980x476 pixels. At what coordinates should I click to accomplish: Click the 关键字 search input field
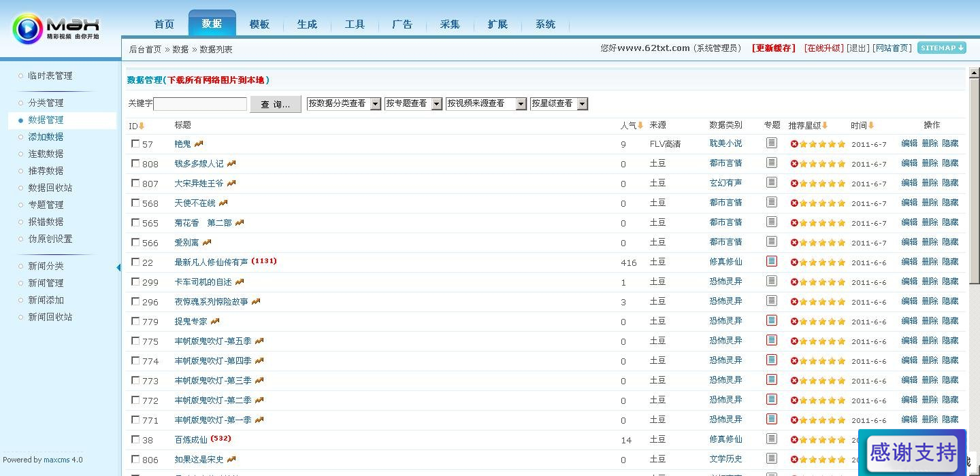[200, 104]
